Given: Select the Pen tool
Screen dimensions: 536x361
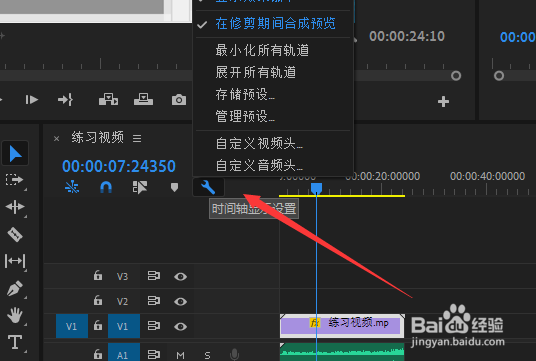Looking at the screenshot, I should [x=15, y=289].
